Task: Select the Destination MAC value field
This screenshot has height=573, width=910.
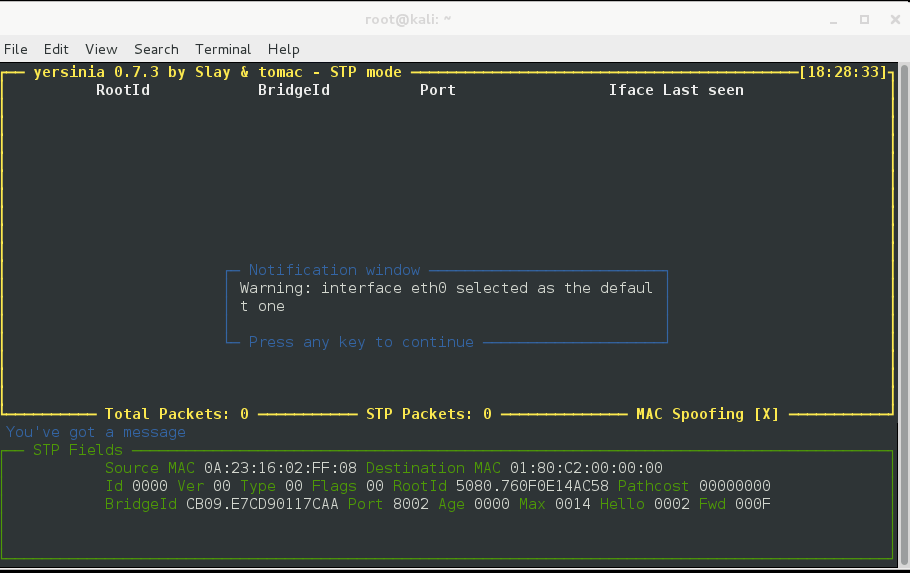Action: 587,468
